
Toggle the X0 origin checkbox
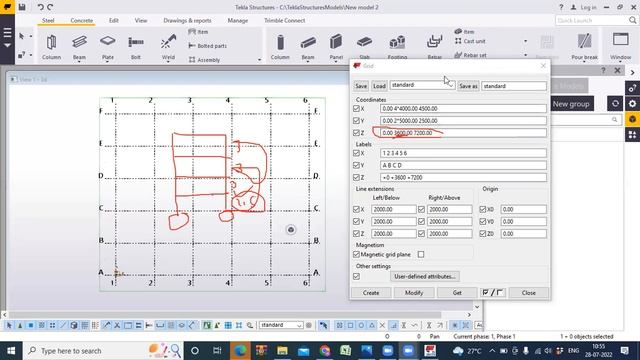pyautogui.click(x=483, y=209)
